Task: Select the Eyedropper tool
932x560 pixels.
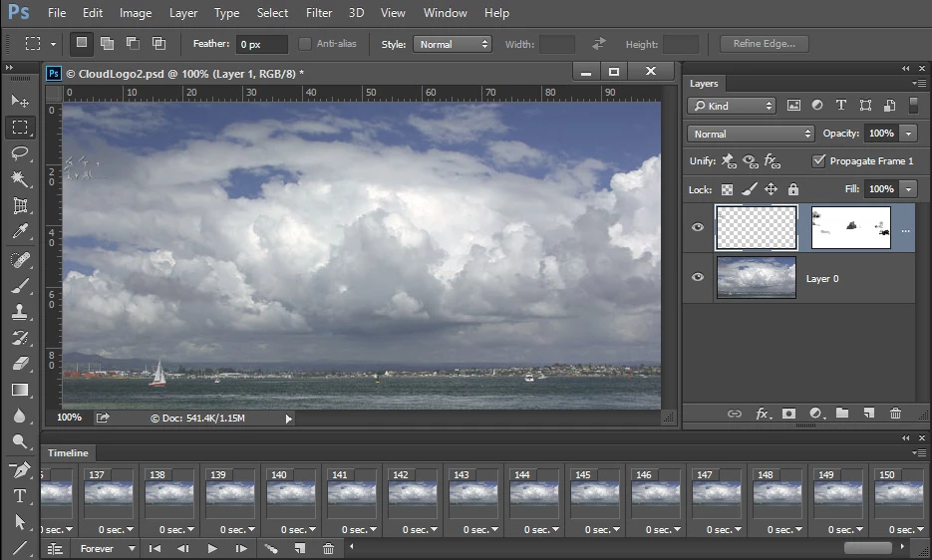Action: coord(20,232)
